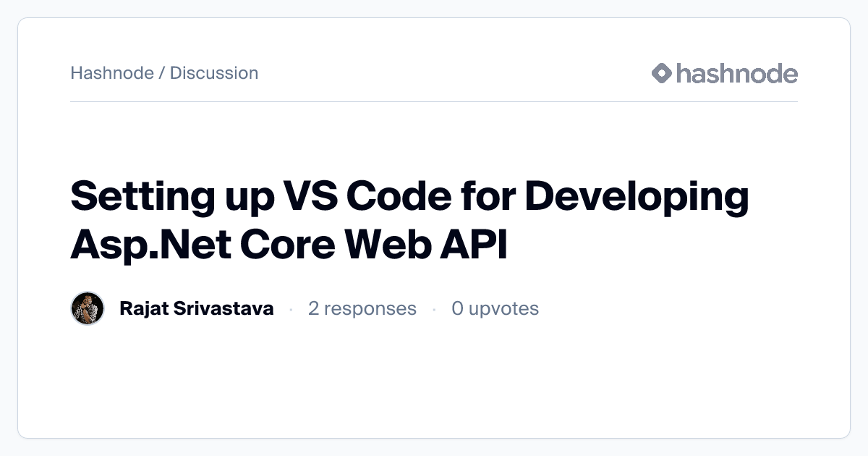Click the responses count metadata
The width and height of the screenshot is (868, 456).
click(362, 308)
